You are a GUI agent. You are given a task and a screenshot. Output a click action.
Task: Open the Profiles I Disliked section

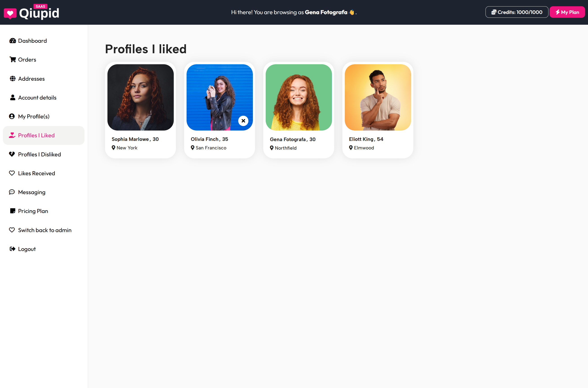click(39, 154)
